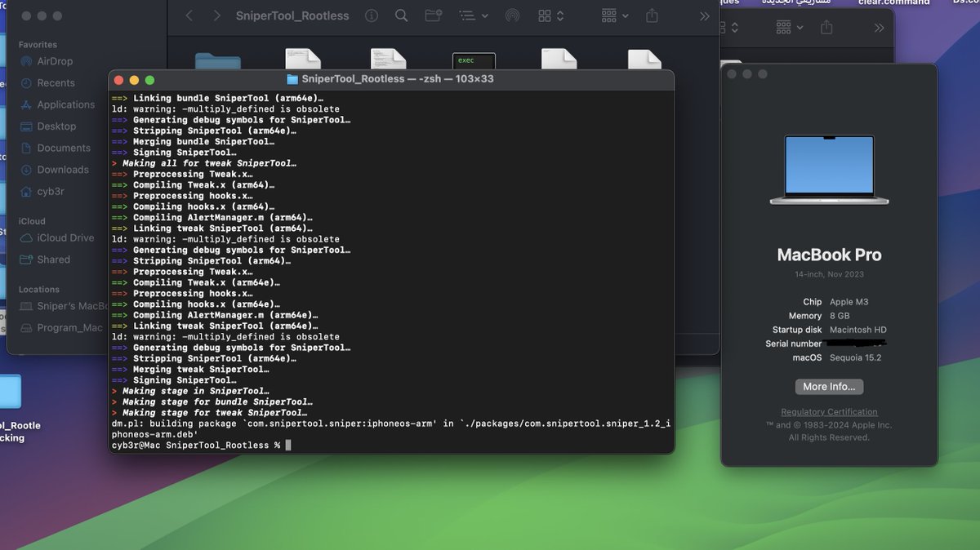
Task: Click the Get Info icon in Finder toolbar
Action: [x=372, y=16]
